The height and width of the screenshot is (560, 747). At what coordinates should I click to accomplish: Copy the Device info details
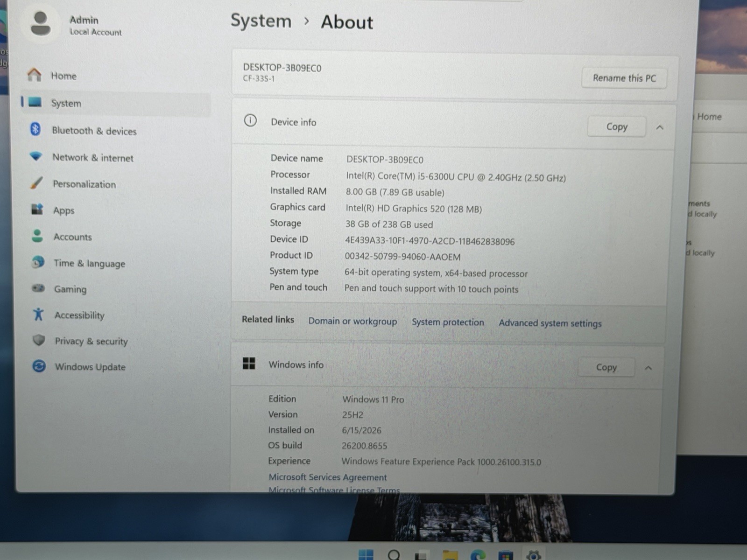617,126
